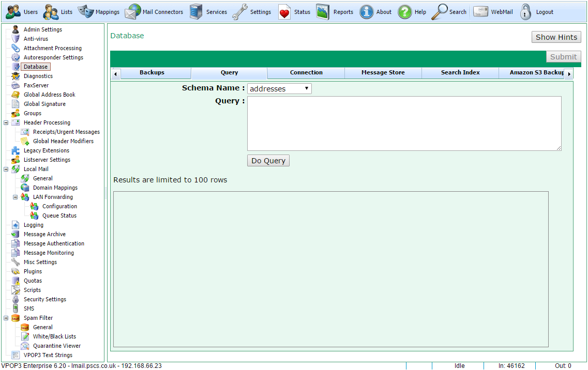The height and width of the screenshot is (370, 588).
Task: Switch to the Message Store tab
Action: [x=383, y=73]
